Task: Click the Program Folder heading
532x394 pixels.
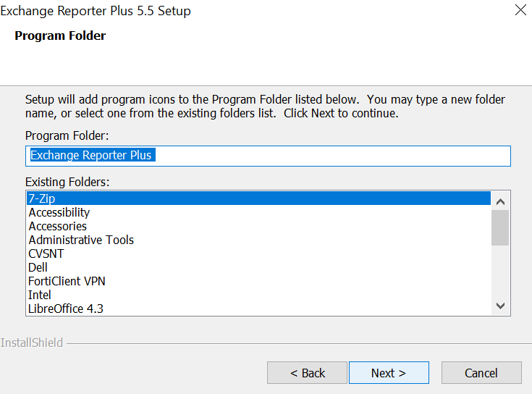Action: point(60,35)
